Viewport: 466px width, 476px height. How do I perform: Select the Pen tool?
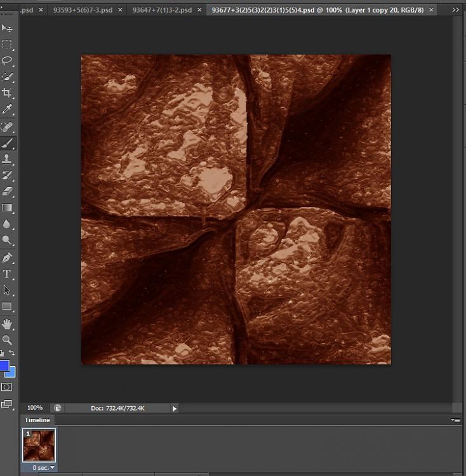7,258
